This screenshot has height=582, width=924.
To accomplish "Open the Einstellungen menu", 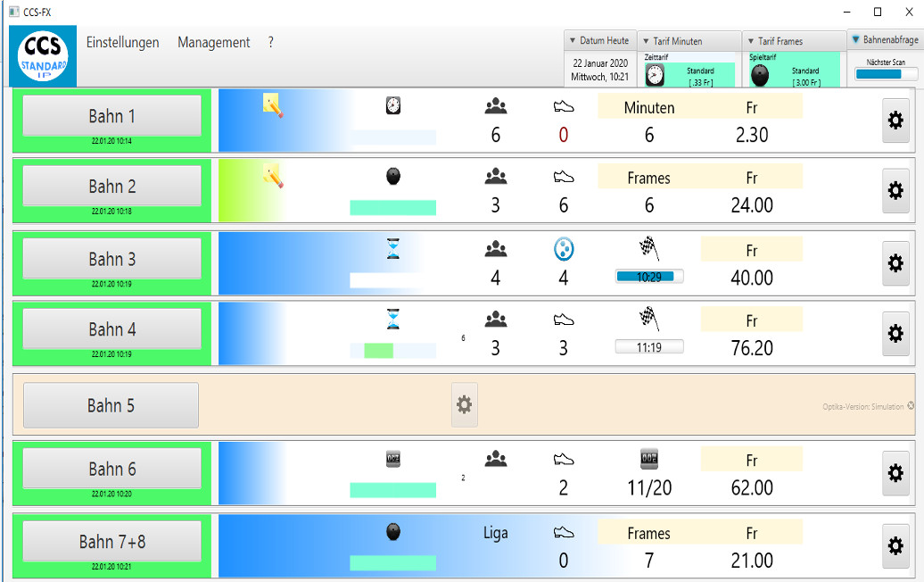I will click(122, 43).
